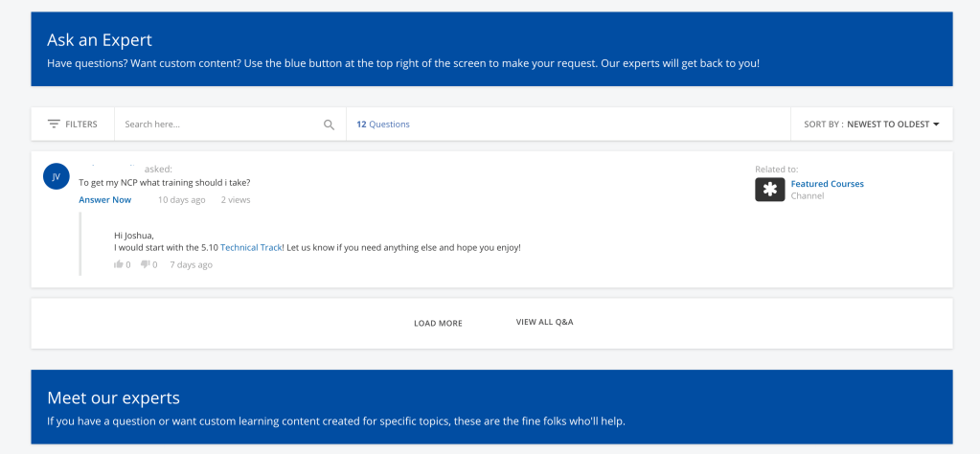Open the Technical Track link in the reply

click(251, 247)
